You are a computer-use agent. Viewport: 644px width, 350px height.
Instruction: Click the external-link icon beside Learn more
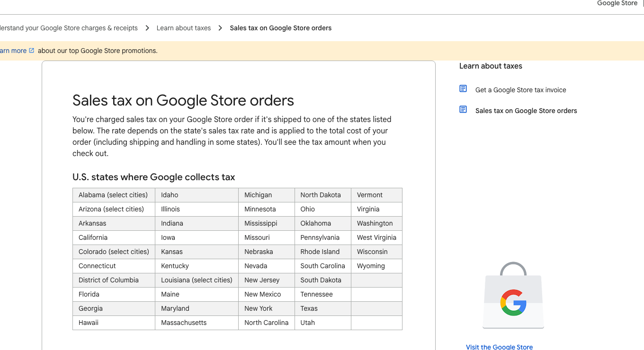click(x=32, y=51)
